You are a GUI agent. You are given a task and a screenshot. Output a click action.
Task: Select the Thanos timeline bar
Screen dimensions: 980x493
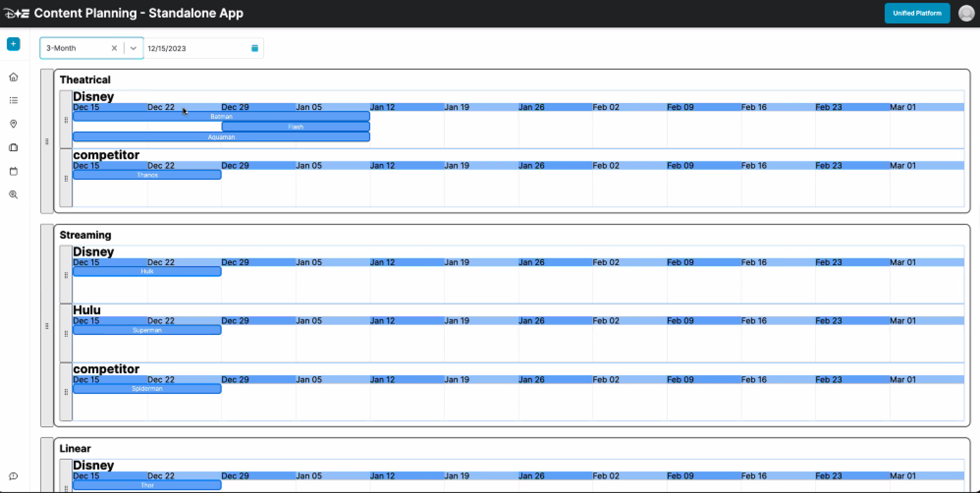147,175
